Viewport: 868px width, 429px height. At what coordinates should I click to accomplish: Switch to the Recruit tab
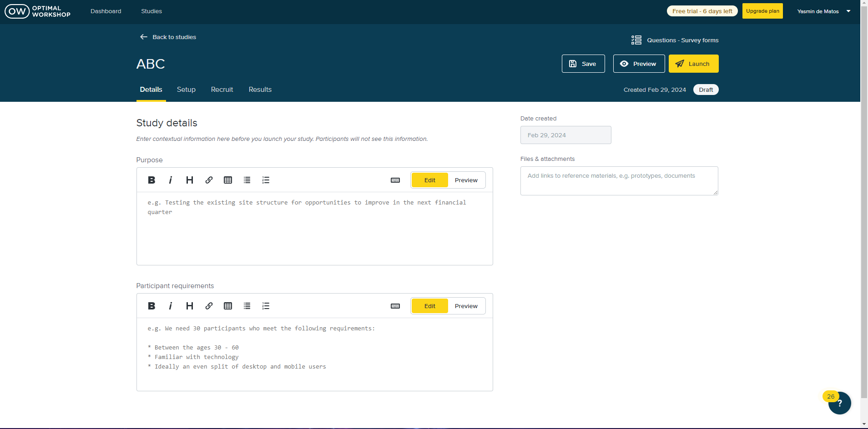222,90
